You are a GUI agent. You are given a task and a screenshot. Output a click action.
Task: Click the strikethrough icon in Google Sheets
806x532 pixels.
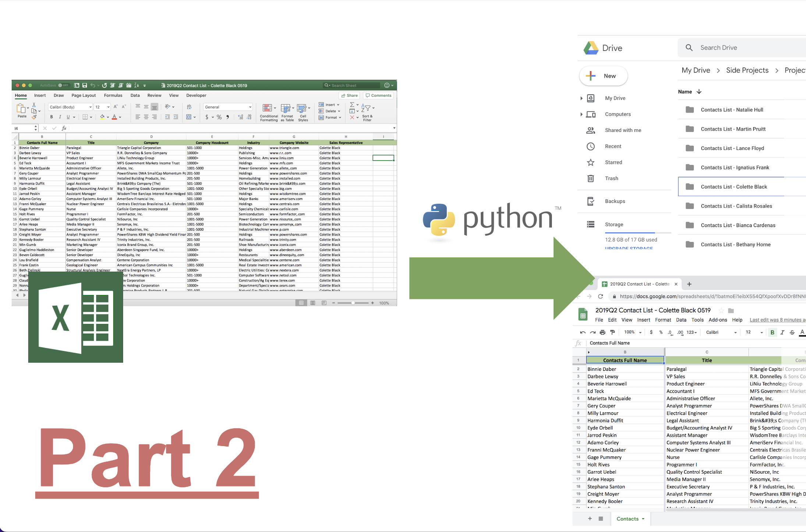[792, 332]
